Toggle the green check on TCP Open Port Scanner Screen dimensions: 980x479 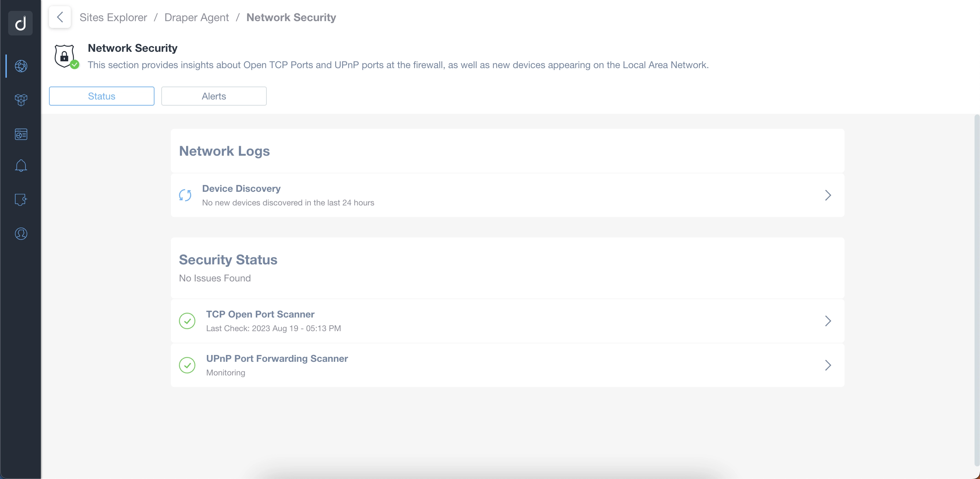[x=187, y=321]
